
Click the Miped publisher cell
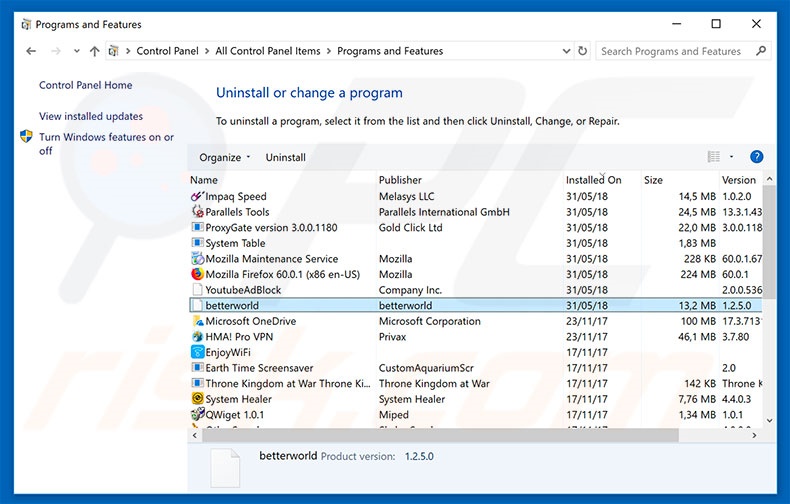(x=394, y=415)
